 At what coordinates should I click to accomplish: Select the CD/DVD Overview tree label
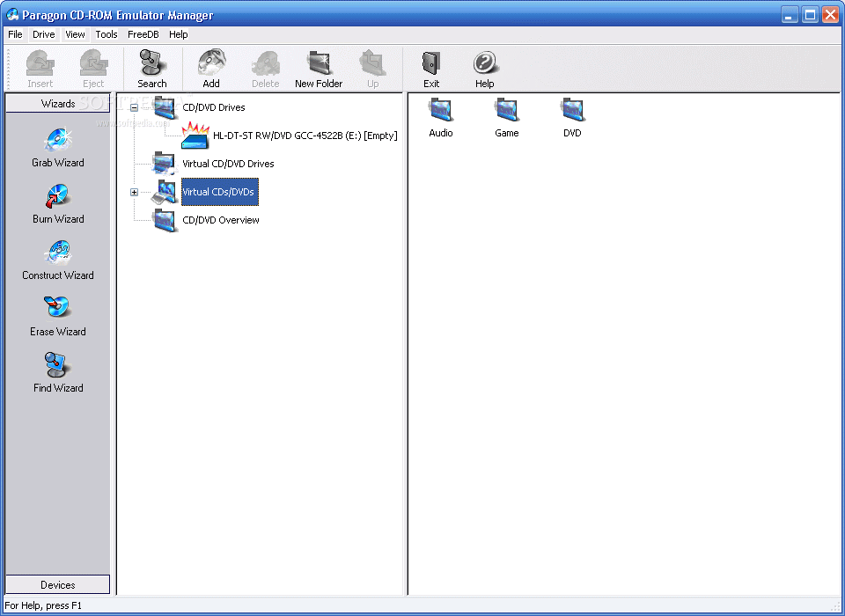coord(221,220)
